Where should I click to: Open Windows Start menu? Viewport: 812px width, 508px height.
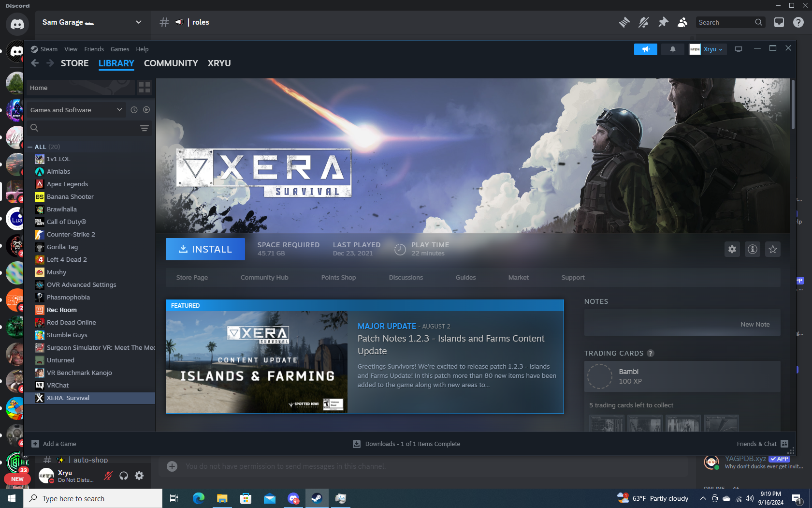12,498
